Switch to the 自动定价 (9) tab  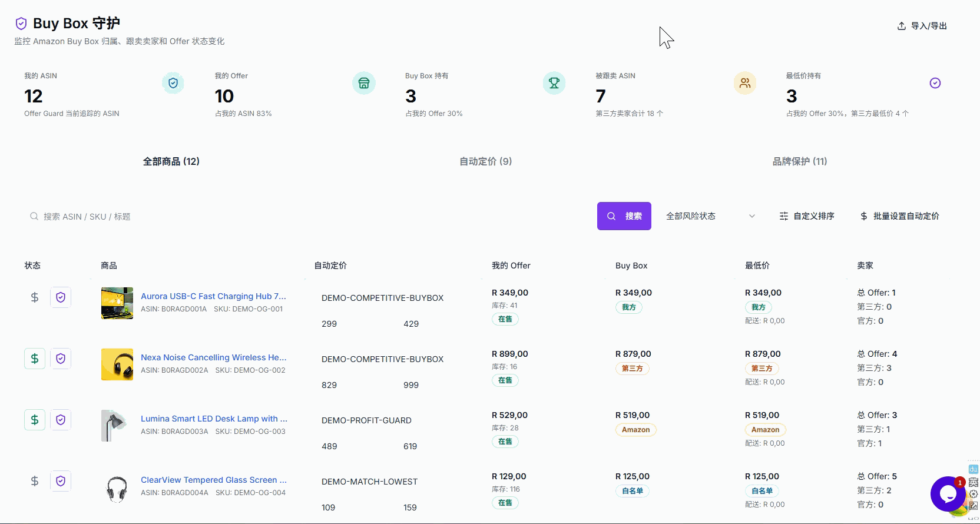(486, 161)
